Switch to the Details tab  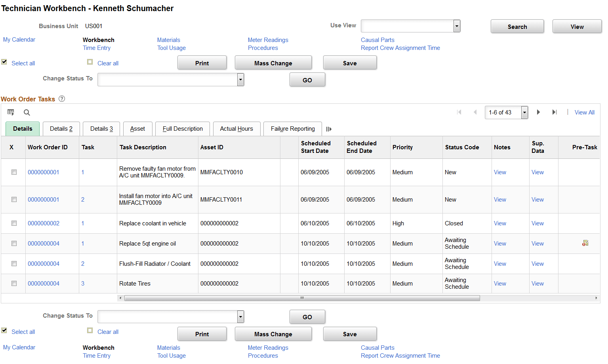click(23, 129)
